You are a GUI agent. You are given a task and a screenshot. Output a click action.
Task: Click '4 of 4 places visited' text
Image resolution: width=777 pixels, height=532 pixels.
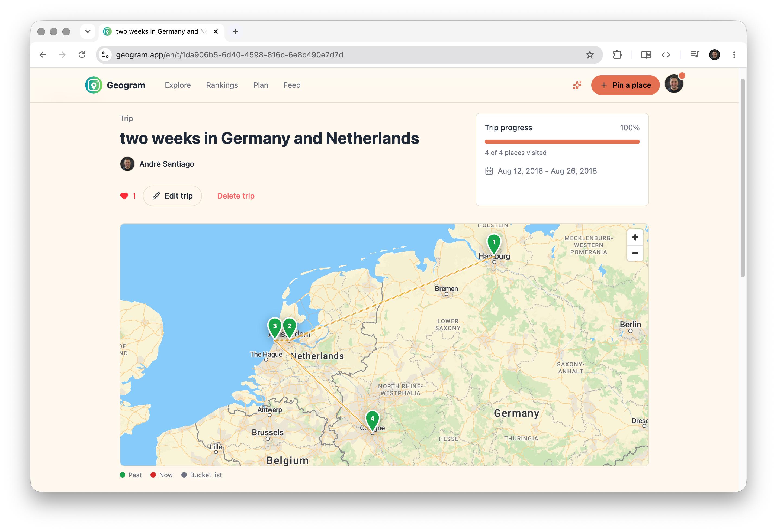[x=516, y=153]
